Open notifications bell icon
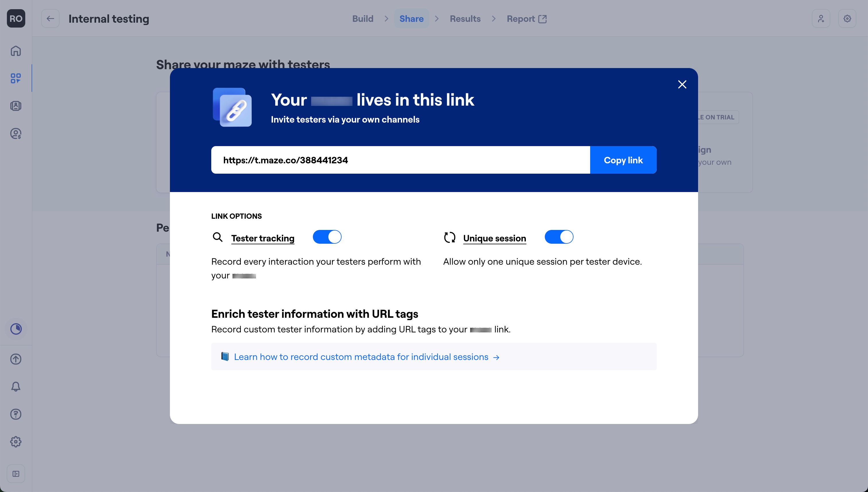The height and width of the screenshot is (492, 868). pos(16,387)
